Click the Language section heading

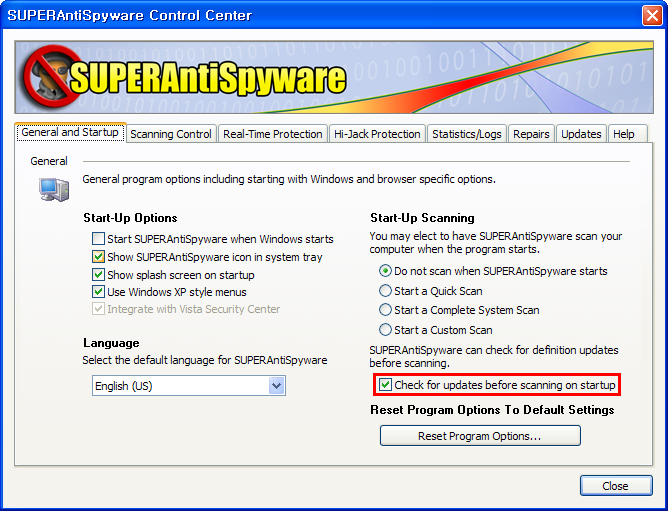pos(111,343)
